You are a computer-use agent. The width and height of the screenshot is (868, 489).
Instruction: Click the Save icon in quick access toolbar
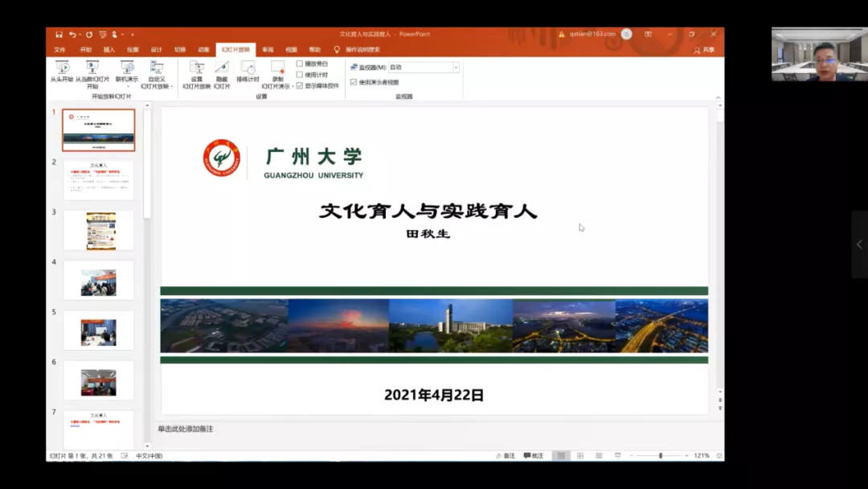point(59,35)
